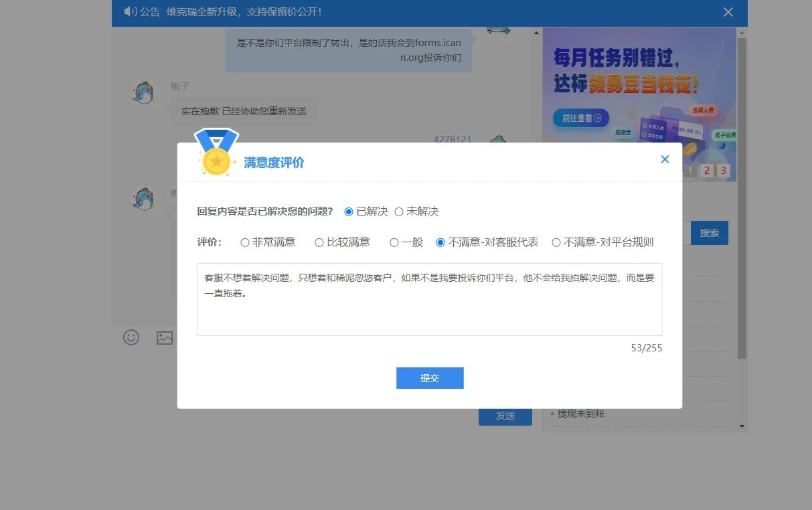Click the announcement speaker icon
This screenshot has height=510, width=812.
[x=131, y=12]
